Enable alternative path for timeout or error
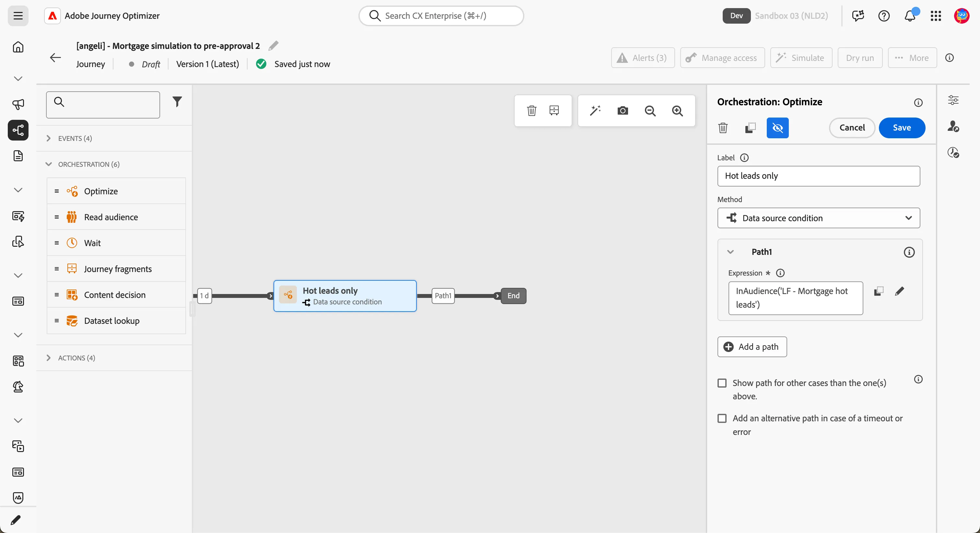The height and width of the screenshot is (533, 980). (722, 418)
